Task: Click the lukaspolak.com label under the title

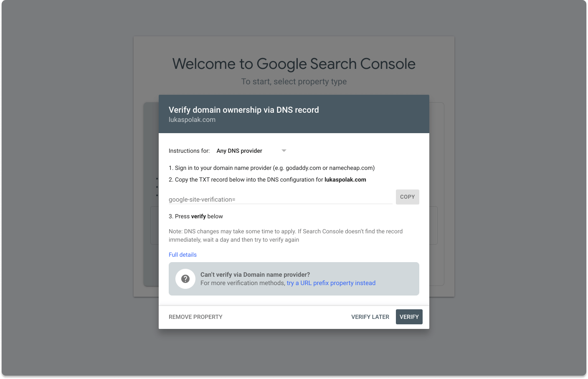Action: pos(192,119)
